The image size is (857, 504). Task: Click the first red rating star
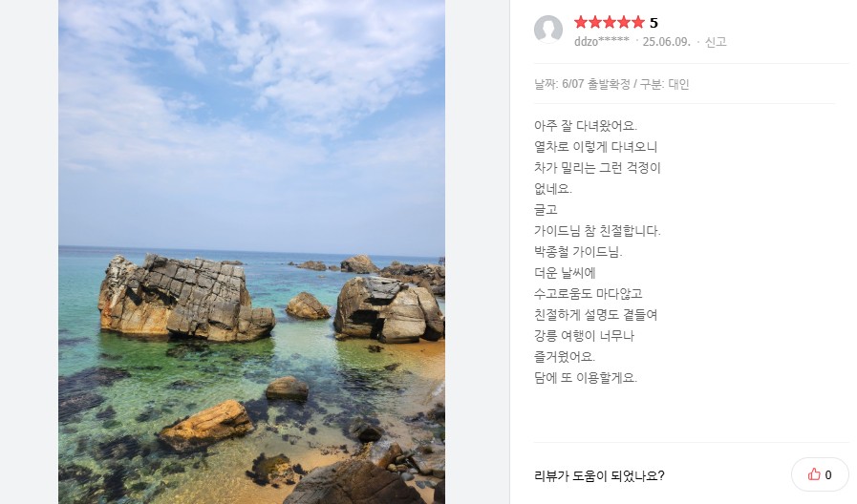pos(581,22)
